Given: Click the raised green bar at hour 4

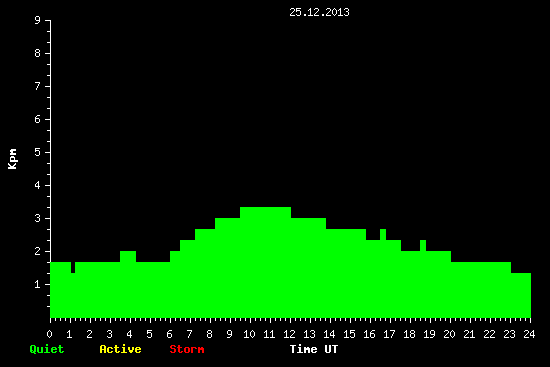Looking at the screenshot, I should tap(128, 256).
